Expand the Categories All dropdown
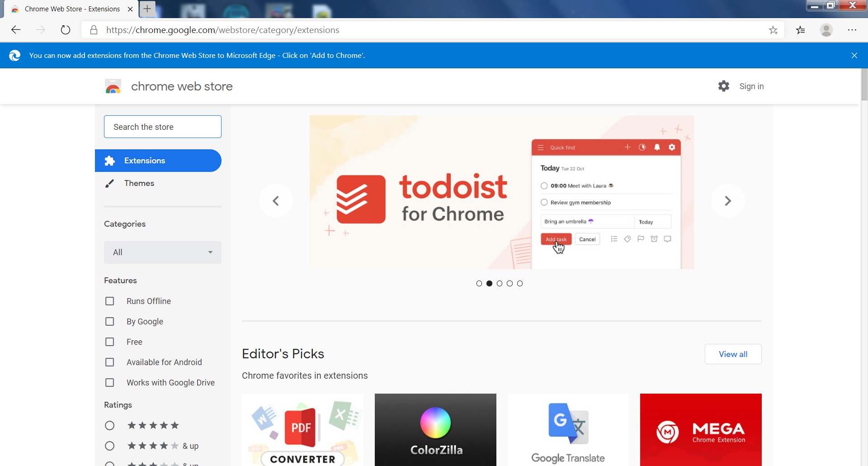Viewport: 868px width, 466px height. (x=162, y=252)
